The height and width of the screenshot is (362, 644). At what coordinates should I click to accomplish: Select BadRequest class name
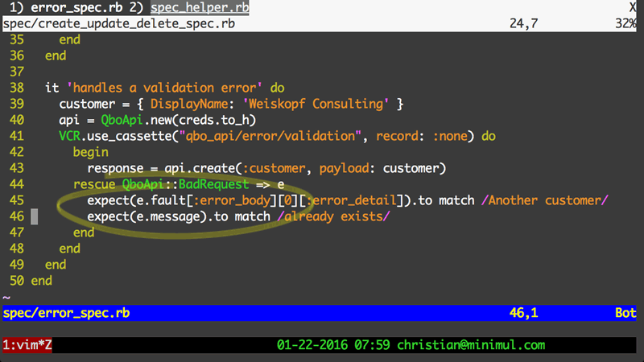(213, 184)
